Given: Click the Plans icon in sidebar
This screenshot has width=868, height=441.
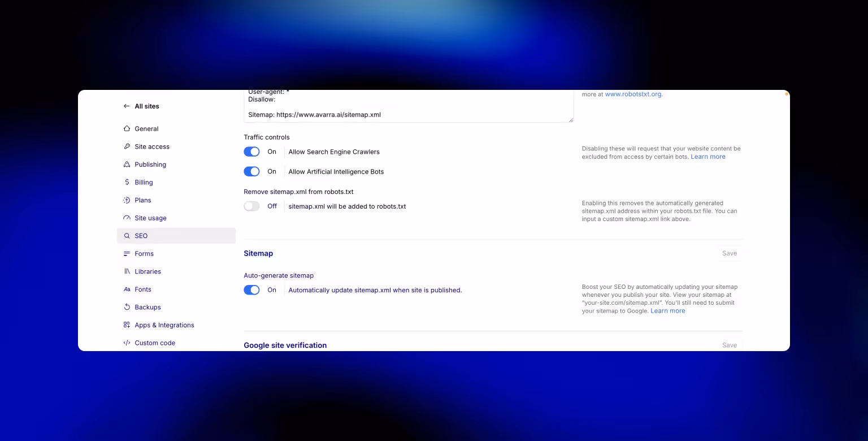Looking at the screenshot, I should tap(127, 200).
